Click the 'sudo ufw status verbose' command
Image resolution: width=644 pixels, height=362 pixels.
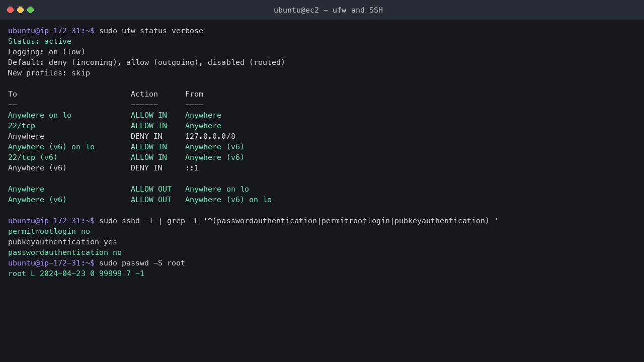pyautogui.click(x=151, y=31)
